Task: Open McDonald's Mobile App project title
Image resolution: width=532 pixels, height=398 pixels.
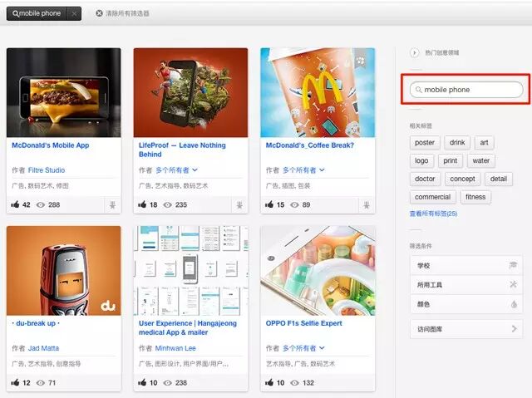Action: (51, 145)
